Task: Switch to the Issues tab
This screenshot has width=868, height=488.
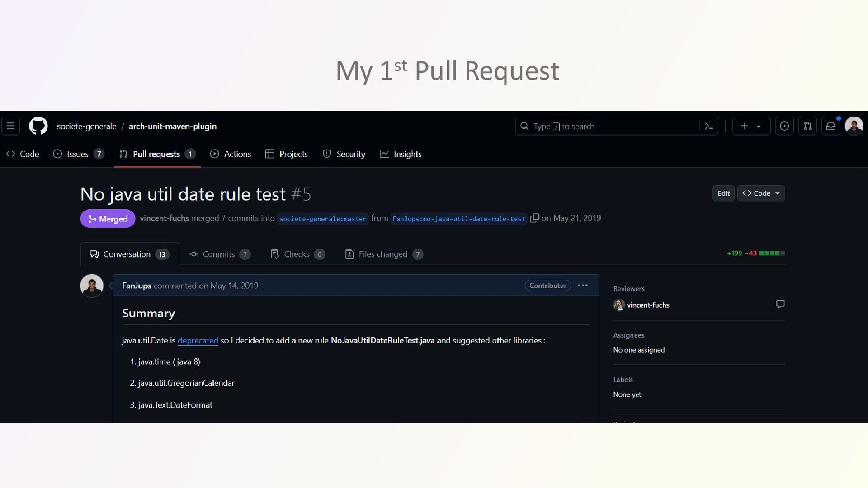Action: pyautogui.click(x=79, y=154)
